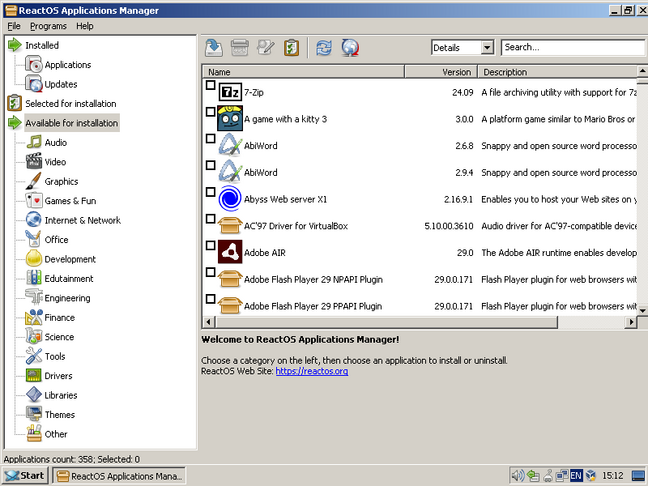Select the Adobe Flash Player 29 NPAPI Plugin row

point(420,279)
